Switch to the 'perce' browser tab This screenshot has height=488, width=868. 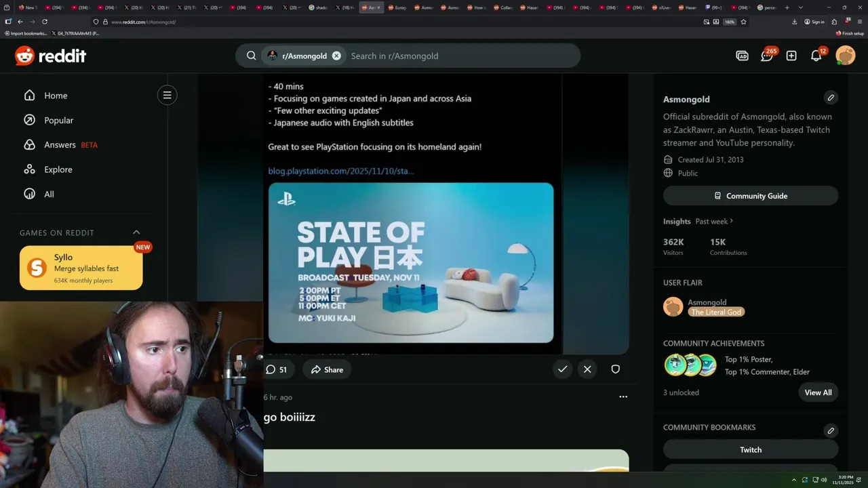click(768, 7)
